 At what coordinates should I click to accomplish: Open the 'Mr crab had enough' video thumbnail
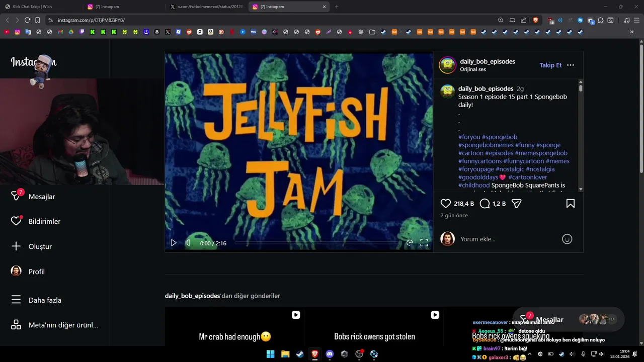point(234,327)
